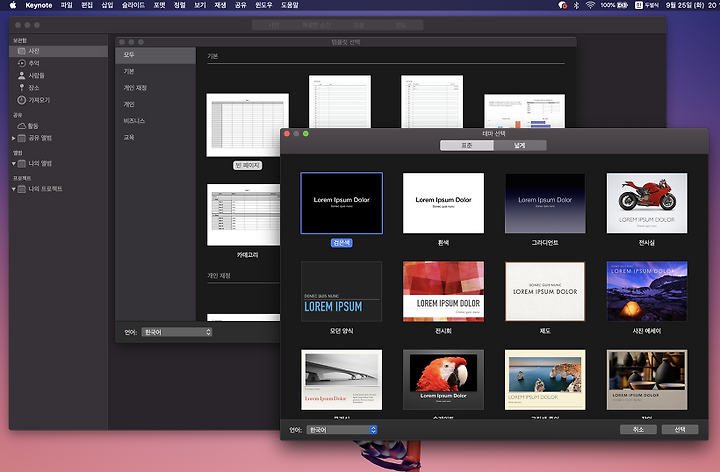
Task: Open the 정렬 menu
Action: pos(180,5)
